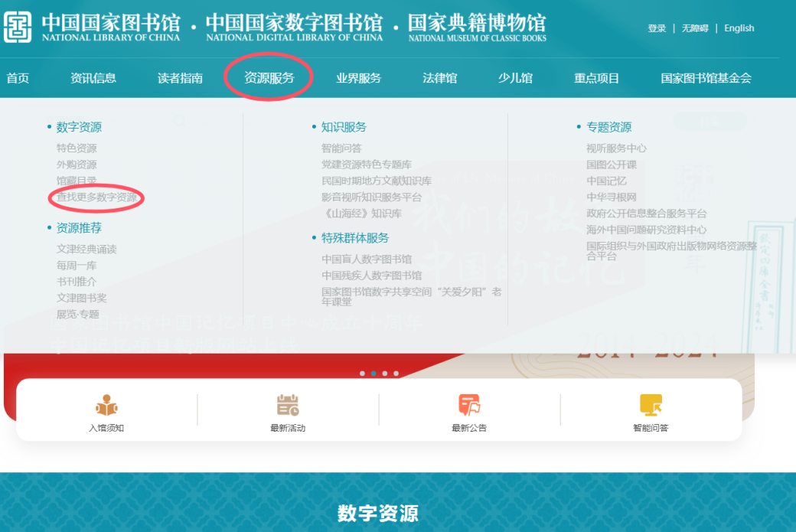Click the 无障碍 accessibility link
This screenshot has height=532, width=796.
pos(695,28)
